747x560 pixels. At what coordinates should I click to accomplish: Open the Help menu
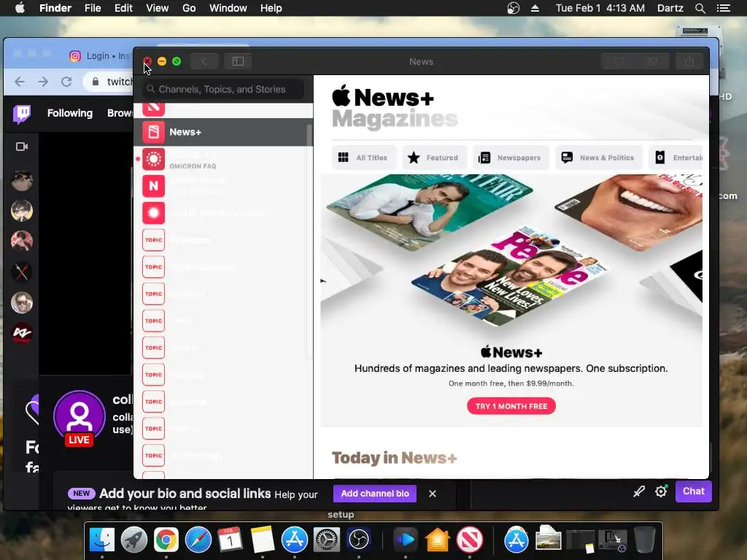coord(271,8)
